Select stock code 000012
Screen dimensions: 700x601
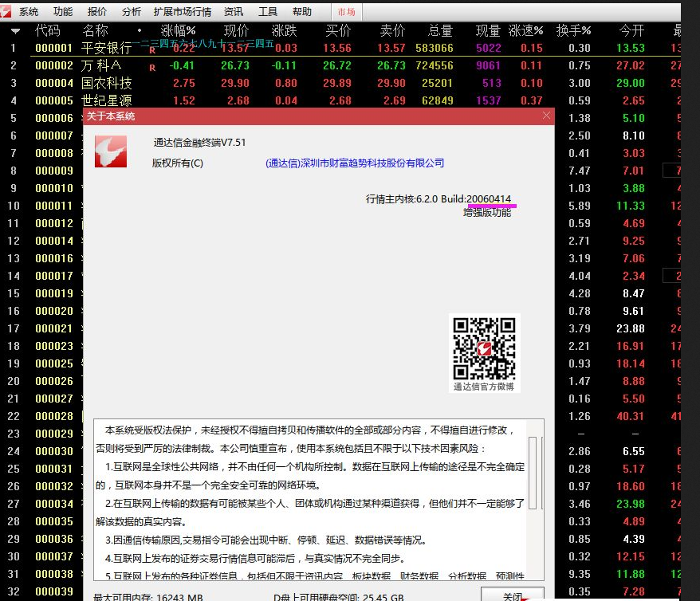(54, 223)
